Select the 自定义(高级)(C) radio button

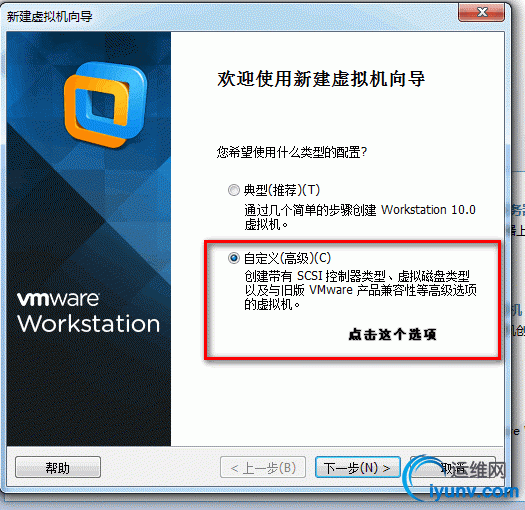click(234, 258)
